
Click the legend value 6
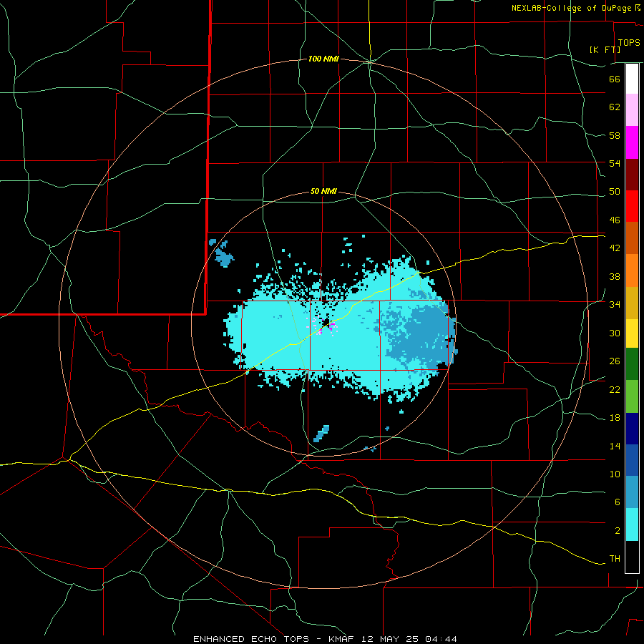tap(618, 502)
